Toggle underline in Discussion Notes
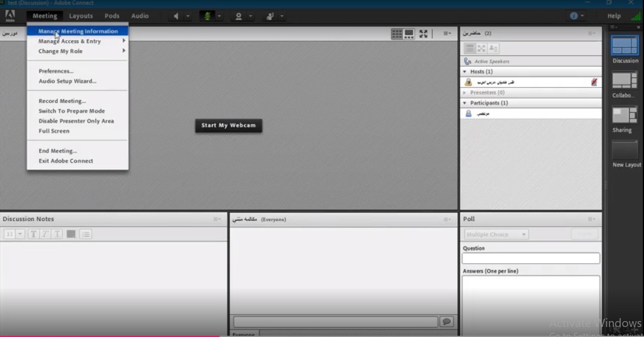 coord(57,234)
